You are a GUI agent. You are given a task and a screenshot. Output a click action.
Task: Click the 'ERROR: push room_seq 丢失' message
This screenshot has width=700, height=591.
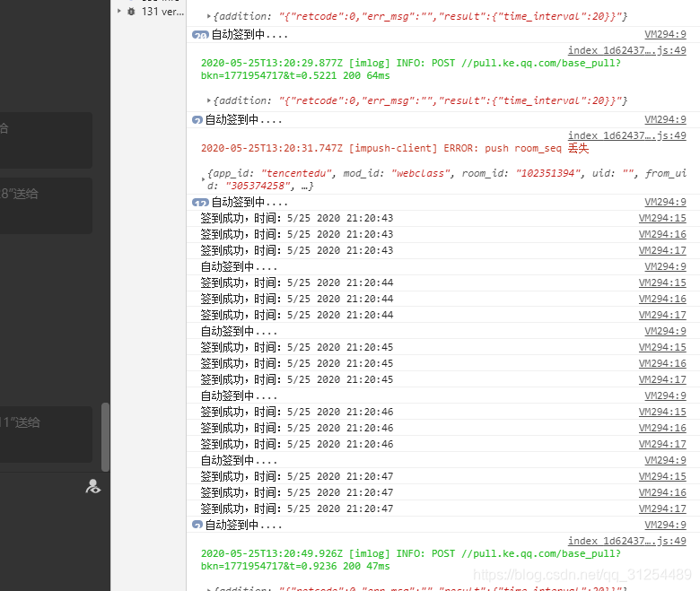tap(516, 148)
